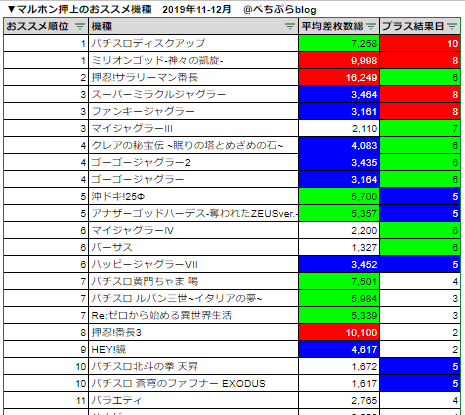This screenshot has width=465, height=415.
Task: Click plus-days value 7 in マイジャグラーIII row
Action: coord(420,128)
